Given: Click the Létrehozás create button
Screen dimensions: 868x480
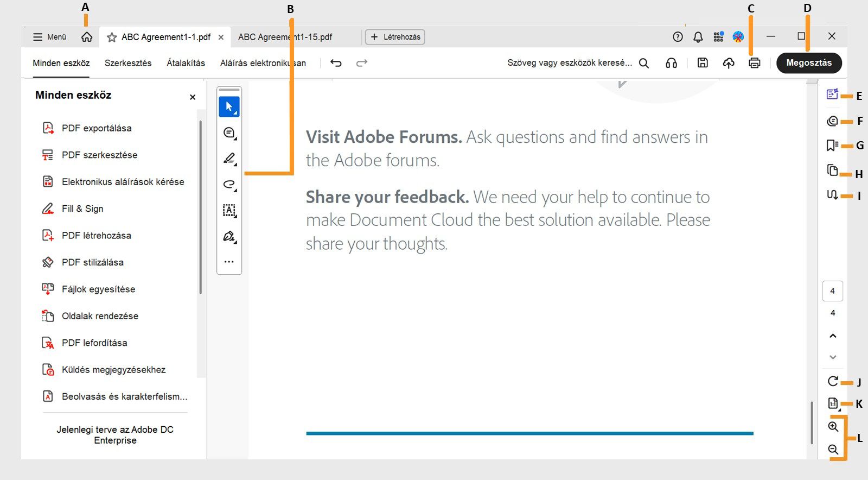Looking at the screenshot, I should coord(395,37).
